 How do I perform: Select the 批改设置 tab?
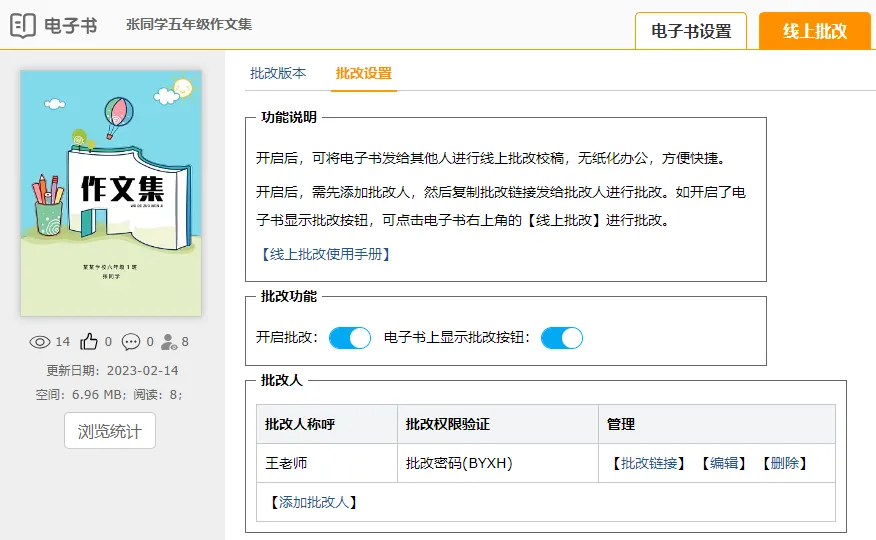click(x=364, y=73)
